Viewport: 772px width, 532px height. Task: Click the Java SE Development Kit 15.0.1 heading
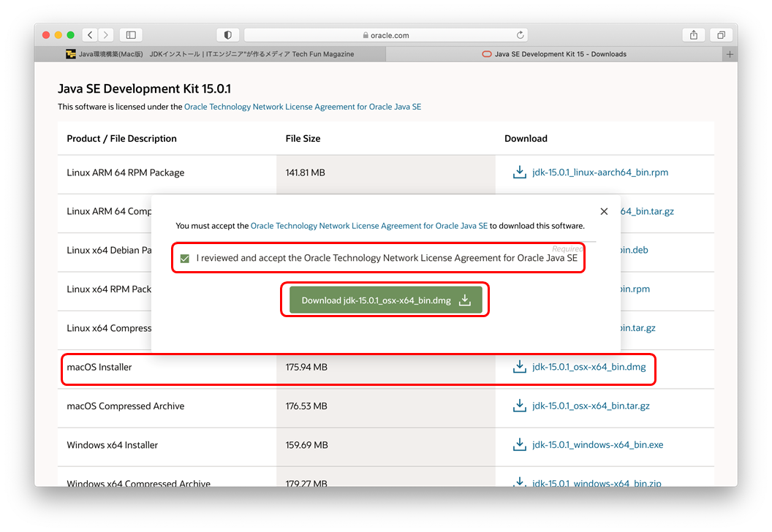pos(144,88)
